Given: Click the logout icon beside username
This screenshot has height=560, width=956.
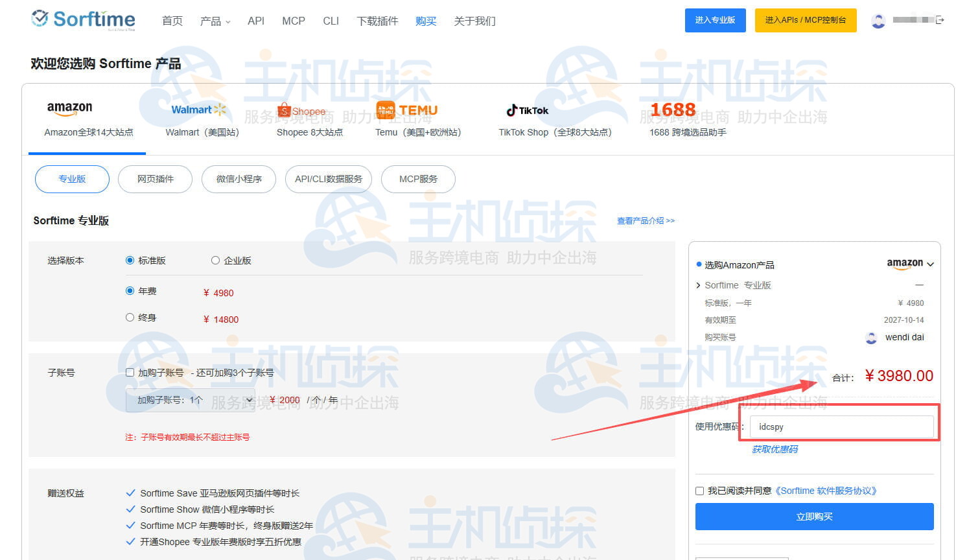Looking at the screenshot, I should (940, 20).
